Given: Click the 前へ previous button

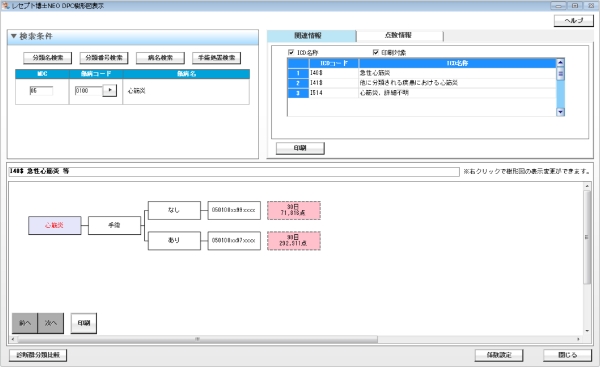Looking at the screenshot, I should pos(25,323).
